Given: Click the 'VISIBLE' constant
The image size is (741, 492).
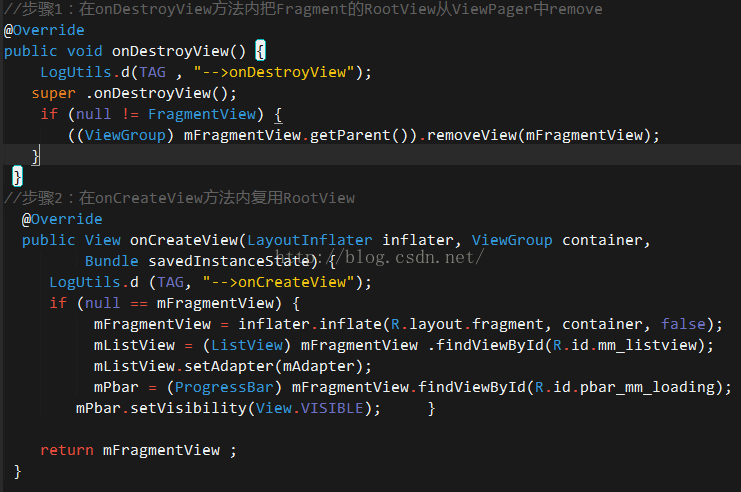Looking at the screenshot, I should 332,408.
